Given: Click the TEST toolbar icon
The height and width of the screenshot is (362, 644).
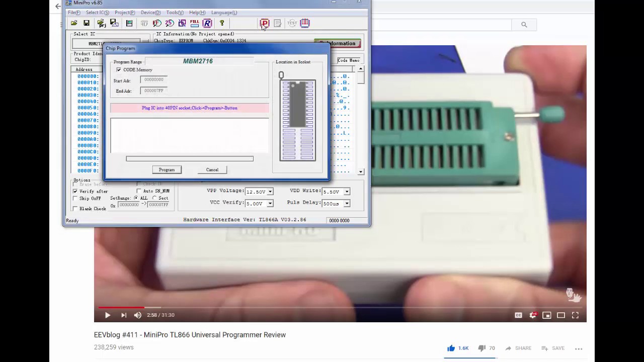Looking at the screenshot, I should coord(292,23).
